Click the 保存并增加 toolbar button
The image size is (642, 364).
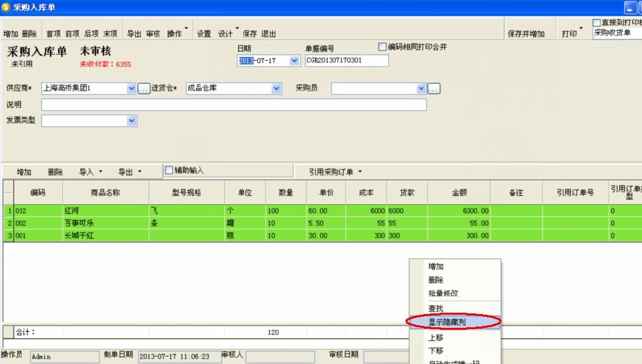tap(526, 34)
